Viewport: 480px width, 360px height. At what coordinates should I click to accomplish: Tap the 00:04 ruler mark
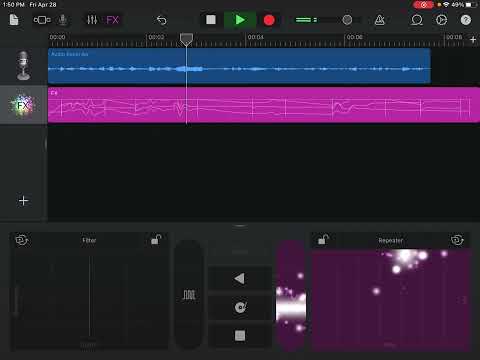pyautogui.click(x=255, y=37)
